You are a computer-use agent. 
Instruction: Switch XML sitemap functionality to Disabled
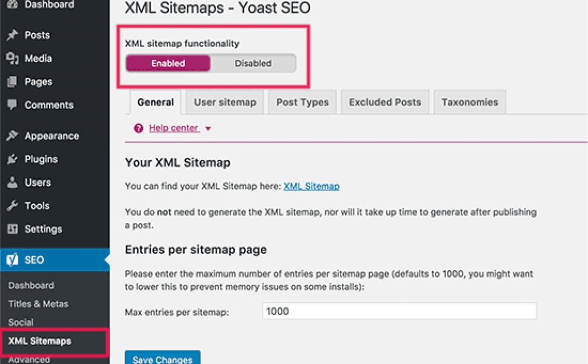(253, 63)
